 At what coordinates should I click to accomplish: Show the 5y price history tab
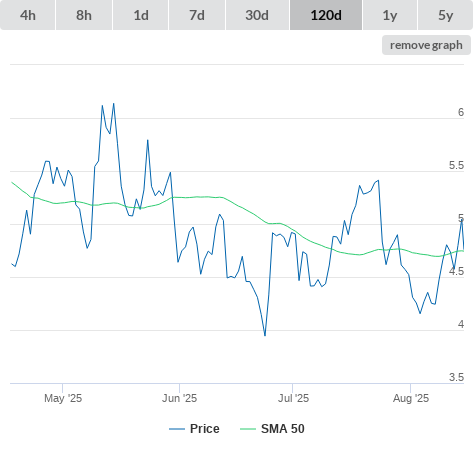(x=446, y=15)
